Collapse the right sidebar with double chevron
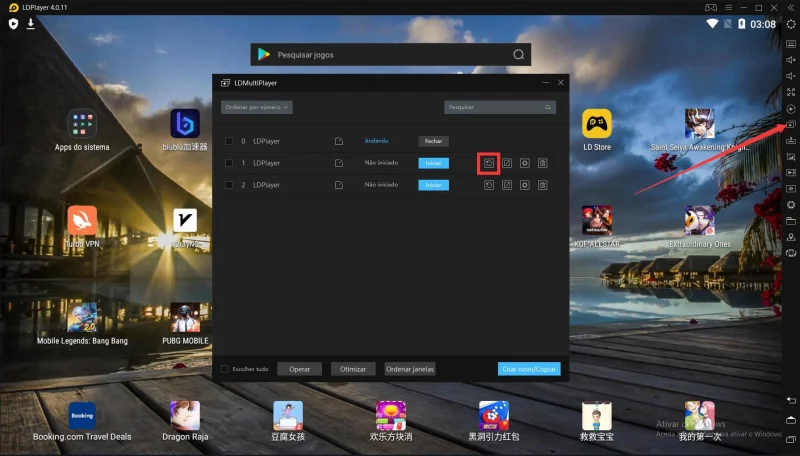The width and height of the screenshot is (800, 456). point(791,8)
